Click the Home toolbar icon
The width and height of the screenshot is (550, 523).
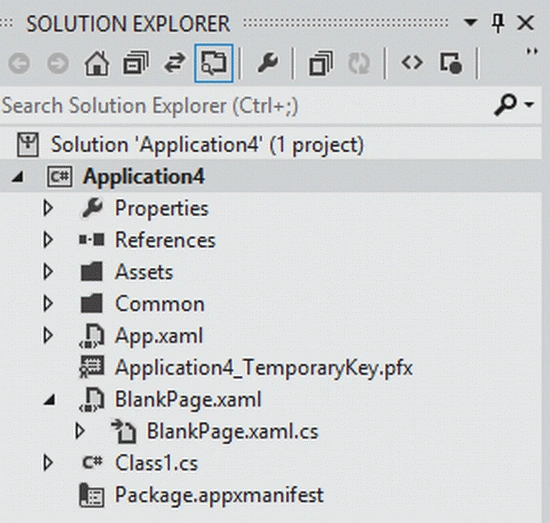click(x=96, y=63)
